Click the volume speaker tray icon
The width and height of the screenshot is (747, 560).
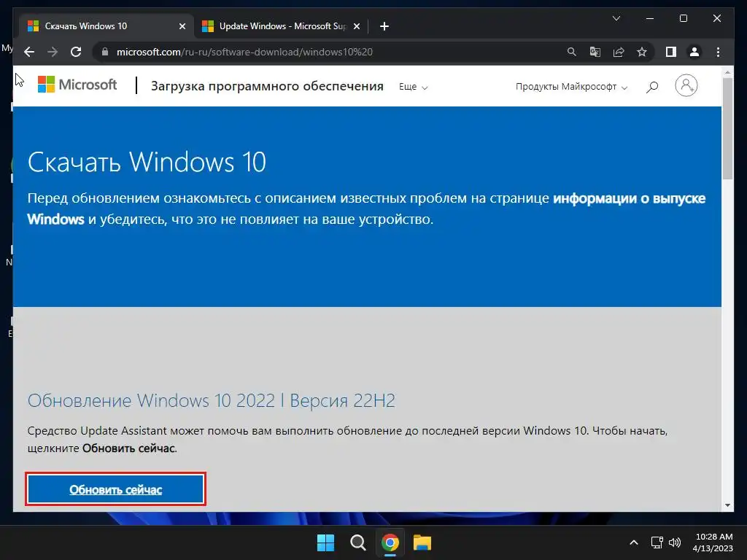[x=675, y=542]
